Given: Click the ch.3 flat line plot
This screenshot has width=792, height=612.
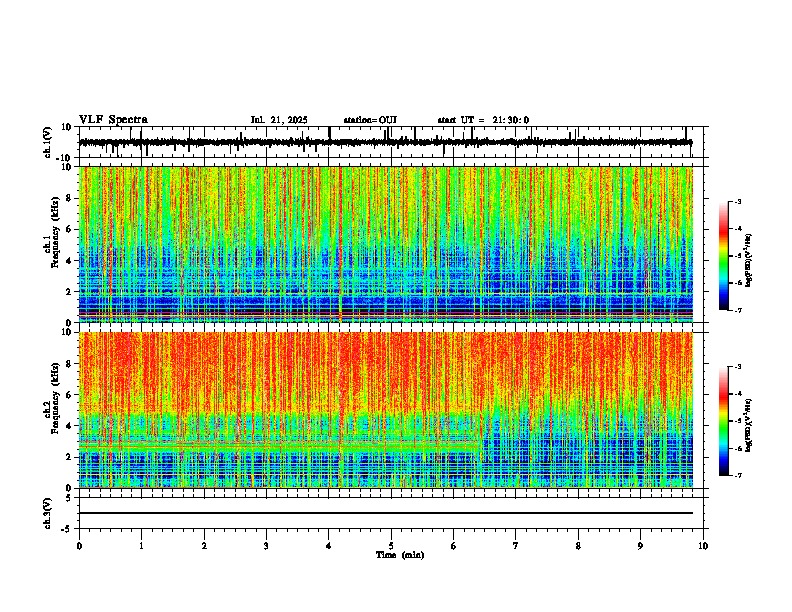Looking at the screenshot, I should (x=391, y=513).
